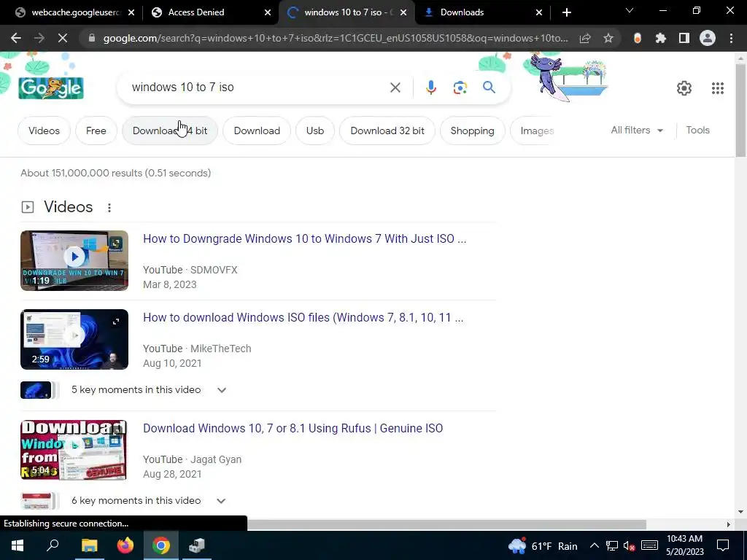The height and width of the screenshot is (560, 747).
Task: Open the tab search chevron
Action: [x=630, y=10]
